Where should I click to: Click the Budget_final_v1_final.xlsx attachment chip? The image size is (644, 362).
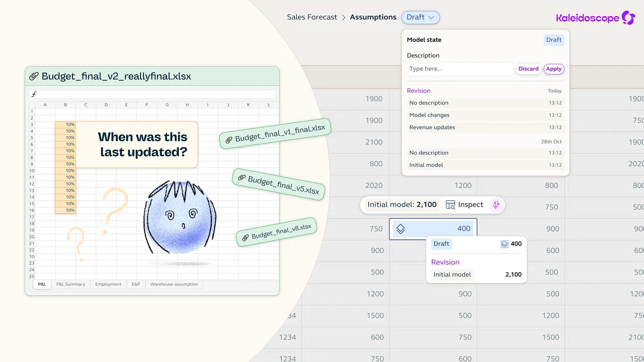275,134
